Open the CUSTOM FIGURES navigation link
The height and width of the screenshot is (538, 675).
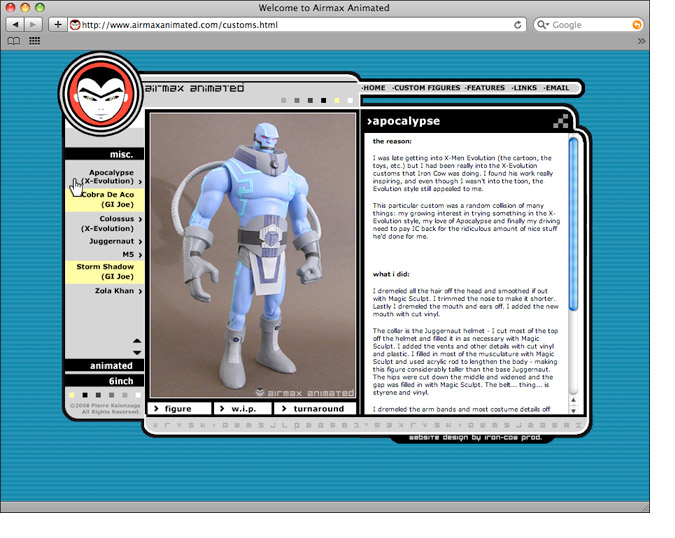click(x=426, y=88)
